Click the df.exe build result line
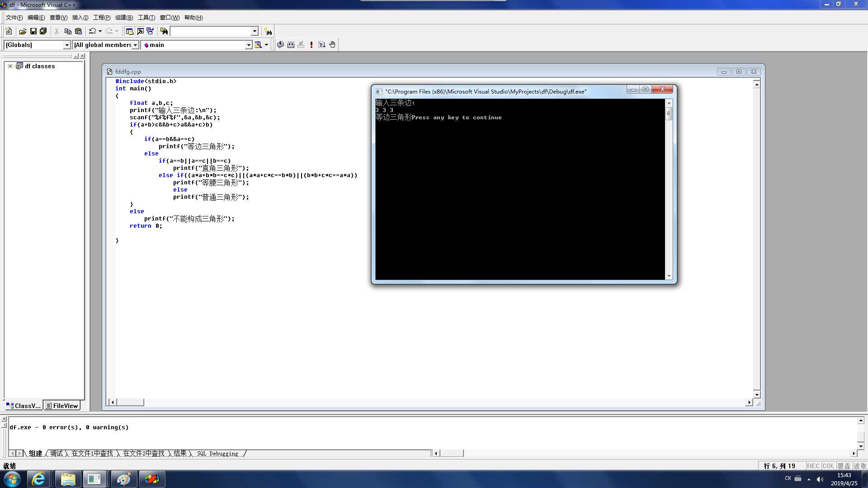 [x=69, y=427]
